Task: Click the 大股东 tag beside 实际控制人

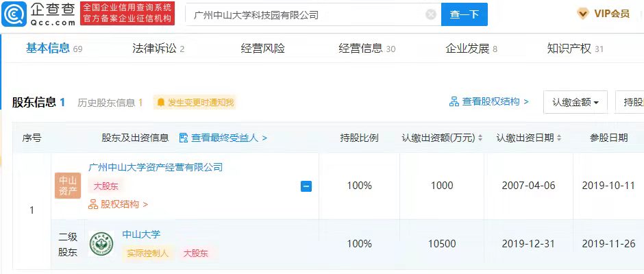Action: [195, 253]
